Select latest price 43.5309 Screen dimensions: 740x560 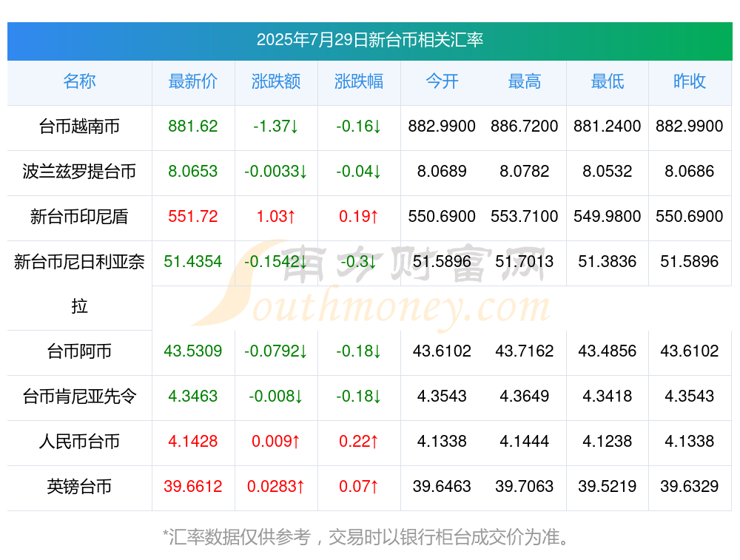click(193, 351)
